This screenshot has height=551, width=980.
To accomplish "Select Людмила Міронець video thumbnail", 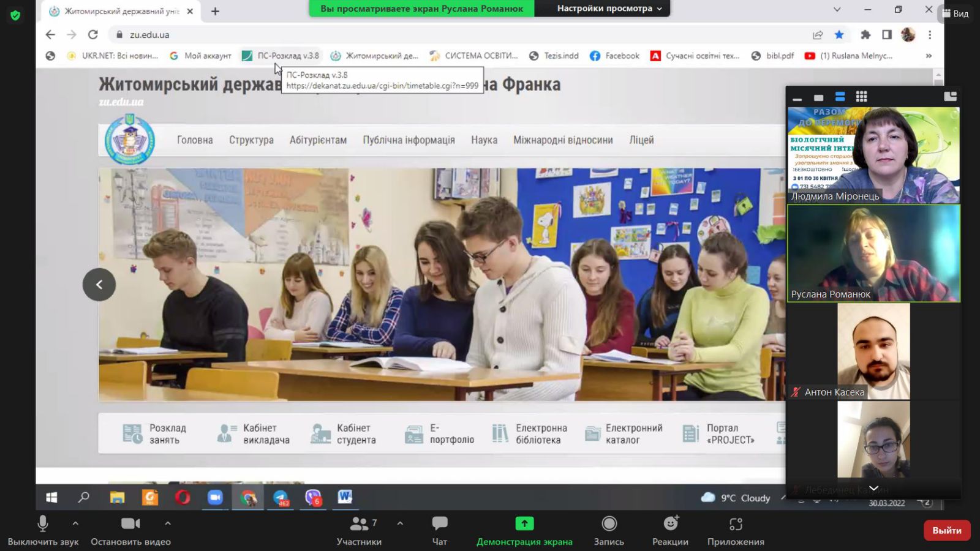I will coord(873,155).
